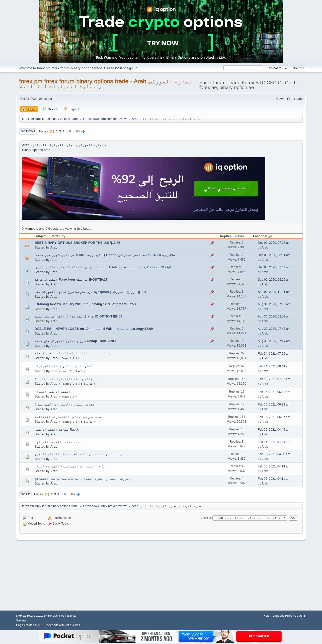Click Go Up ▲ link in footer

[x=300, y=616]
